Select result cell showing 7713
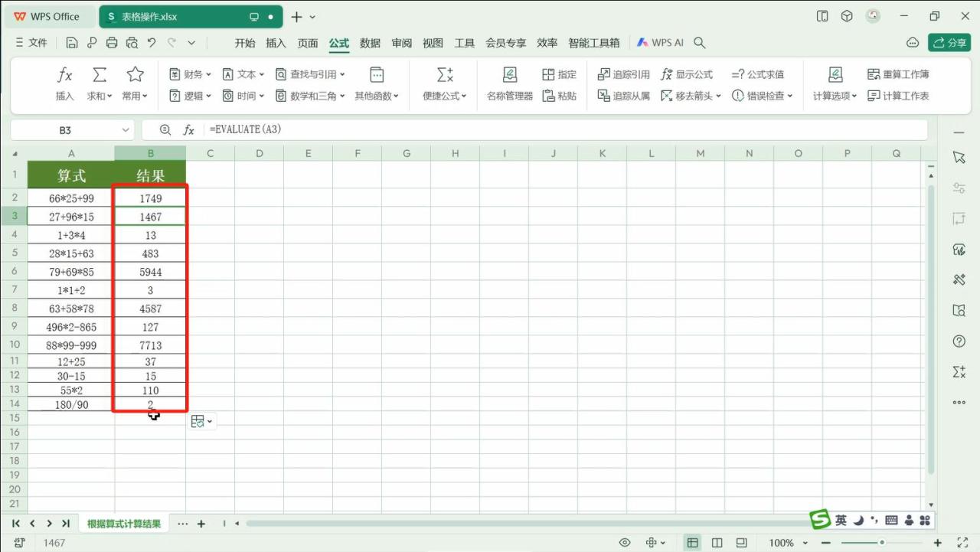The height and width of the screenshot is (552, 980). pos(150,345)
